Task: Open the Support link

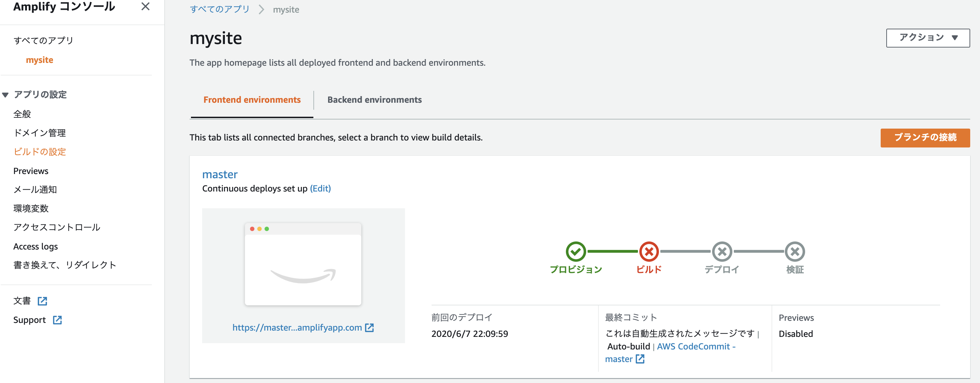Action: pos(29,320)
